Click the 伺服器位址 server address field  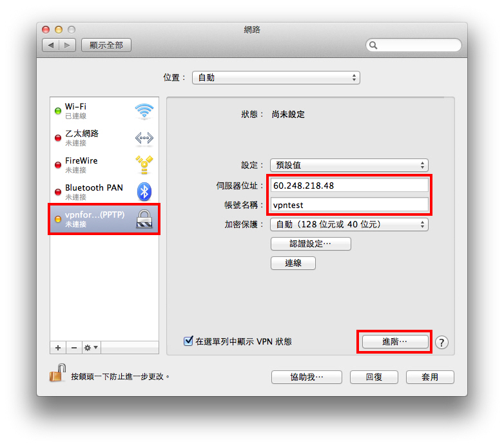349,185
